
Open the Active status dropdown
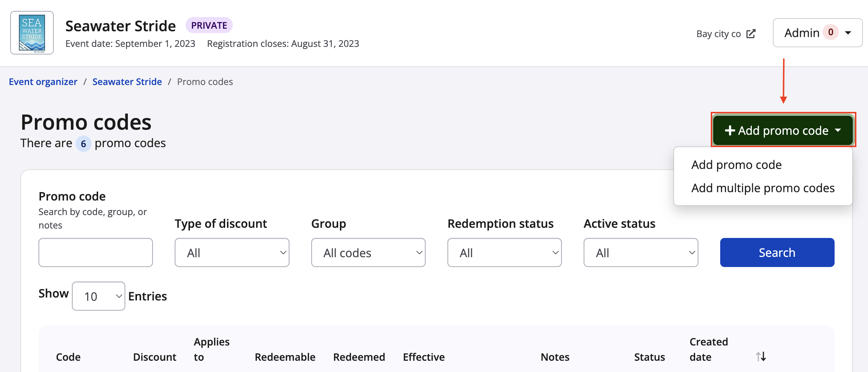click(640, 252)
